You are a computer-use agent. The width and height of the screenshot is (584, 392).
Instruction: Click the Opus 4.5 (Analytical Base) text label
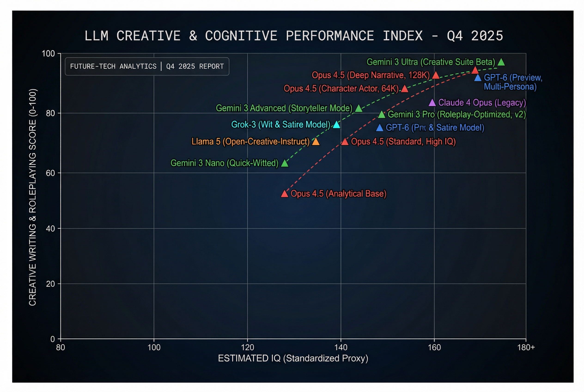tap(338, 194)
